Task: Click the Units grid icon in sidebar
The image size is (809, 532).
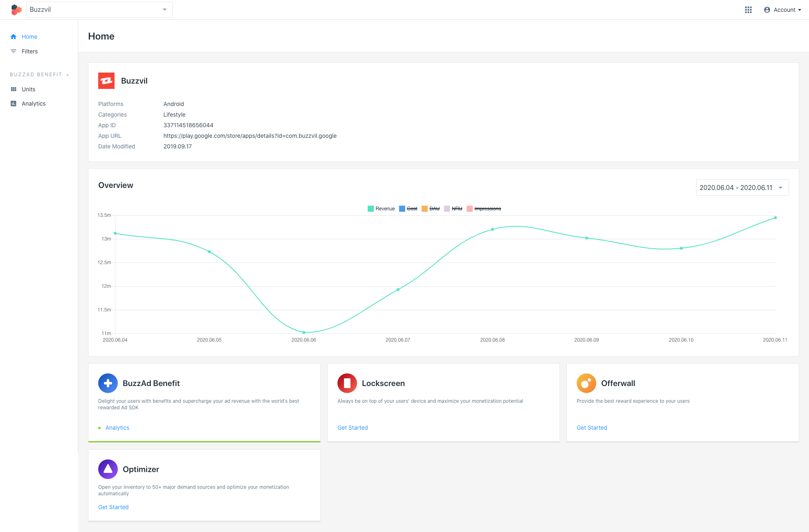Action: 13,89
